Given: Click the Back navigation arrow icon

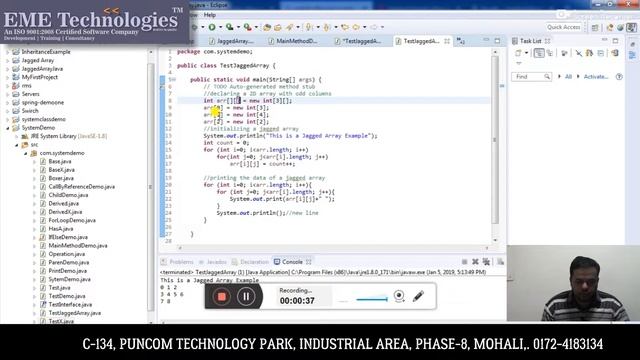Looking at the screenshot, I should point(356,27).
